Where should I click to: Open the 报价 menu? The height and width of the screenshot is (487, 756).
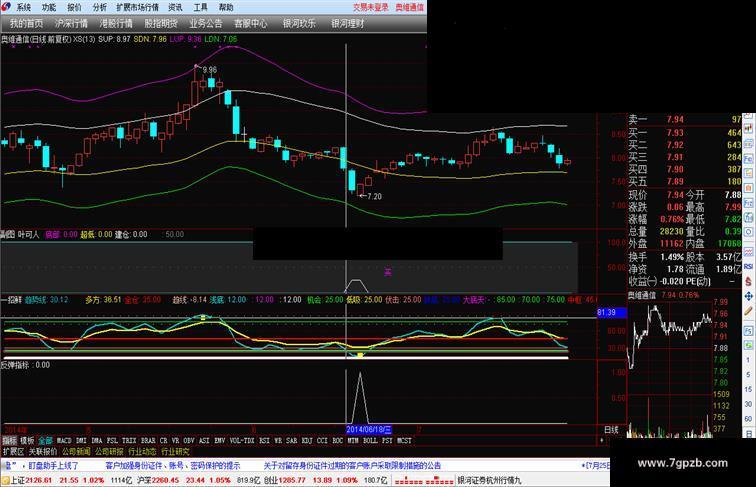pyautogui.click(x=74, y=7)
